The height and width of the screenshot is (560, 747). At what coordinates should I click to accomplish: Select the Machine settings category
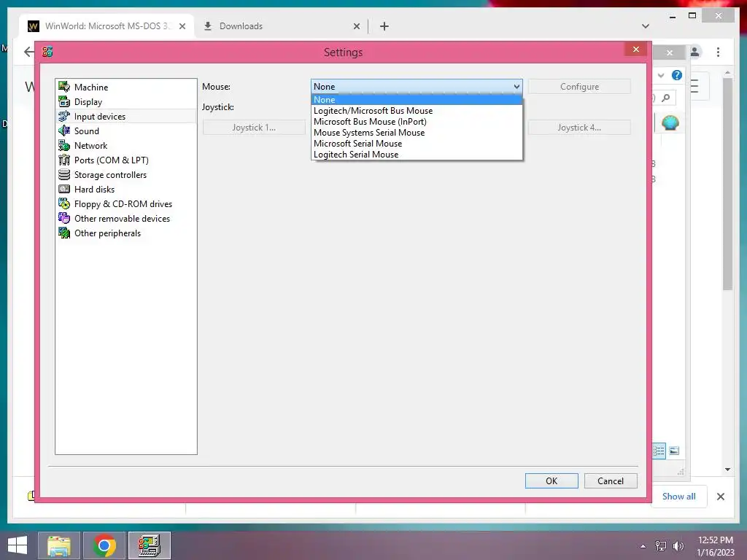(x=91, y=87)
